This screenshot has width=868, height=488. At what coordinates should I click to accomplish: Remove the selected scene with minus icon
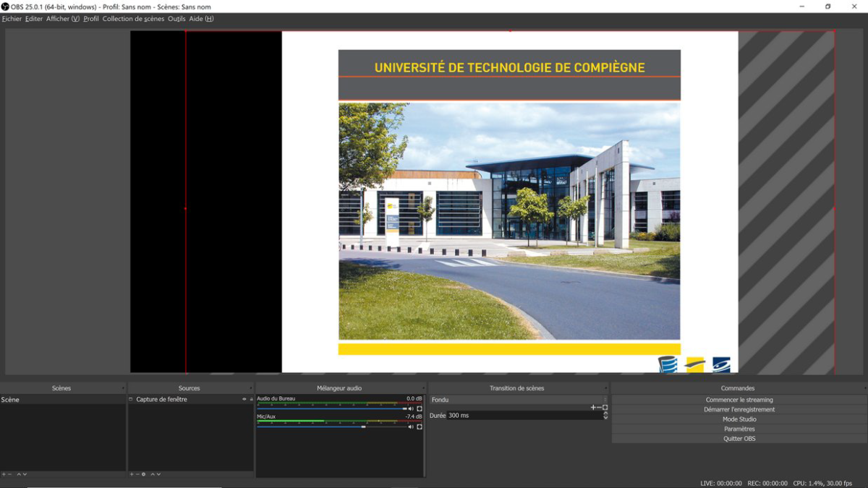pos(9,474)
